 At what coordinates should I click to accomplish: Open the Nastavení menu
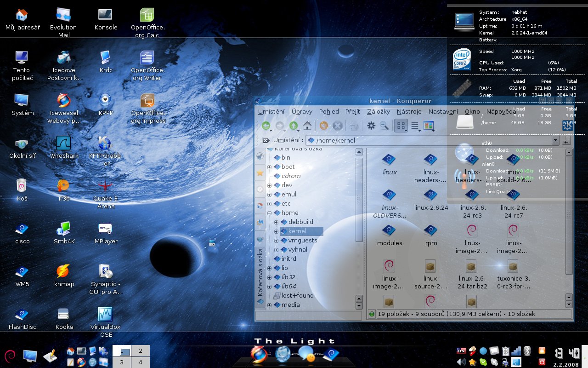coord(443,111)
